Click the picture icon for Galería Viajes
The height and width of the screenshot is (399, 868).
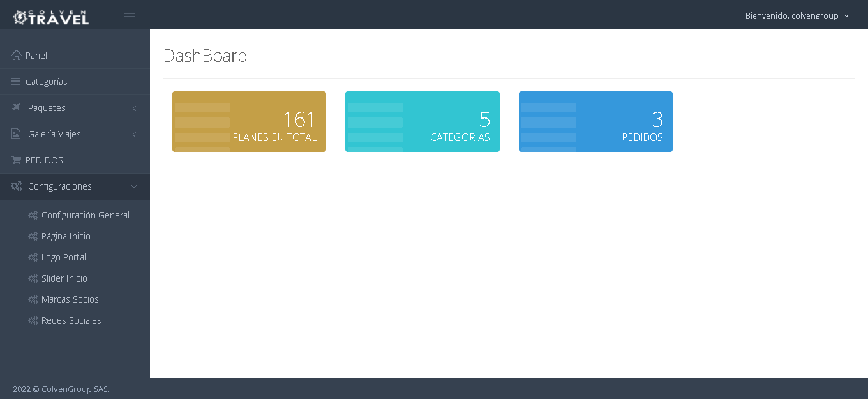17,134
